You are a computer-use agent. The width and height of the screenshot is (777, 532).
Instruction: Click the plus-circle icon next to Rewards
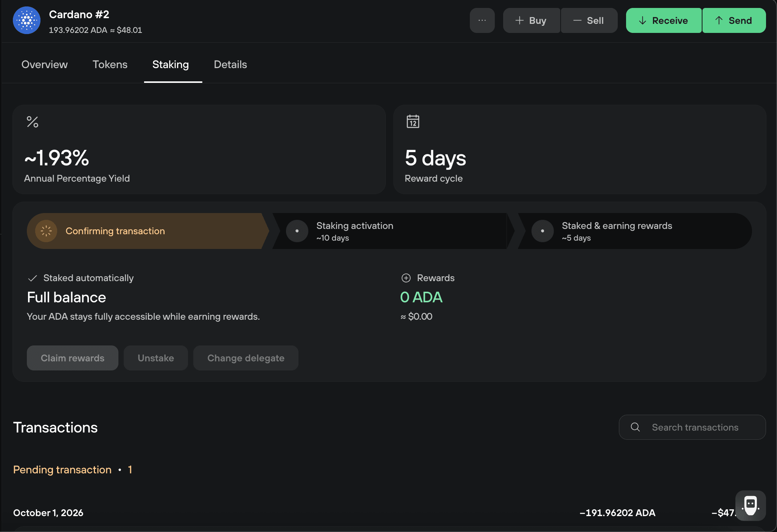coord(406,278)
